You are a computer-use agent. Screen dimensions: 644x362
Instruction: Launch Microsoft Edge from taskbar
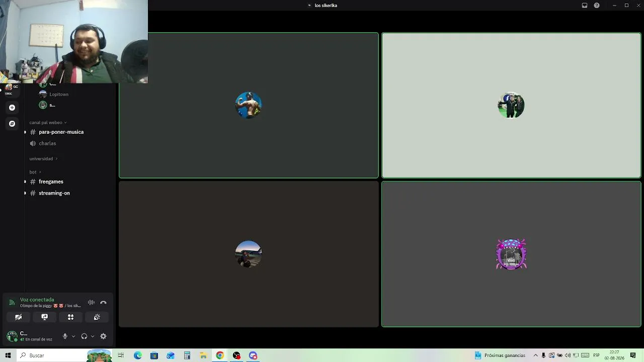pyautogui.click(x=137, y=355)
